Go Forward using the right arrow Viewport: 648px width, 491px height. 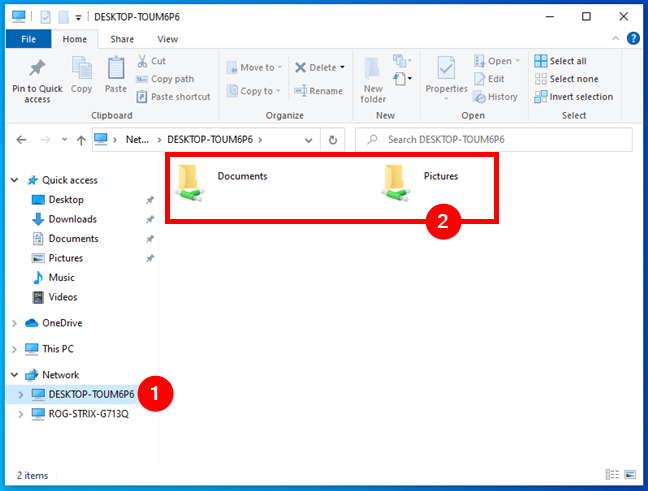coord(45,140)
